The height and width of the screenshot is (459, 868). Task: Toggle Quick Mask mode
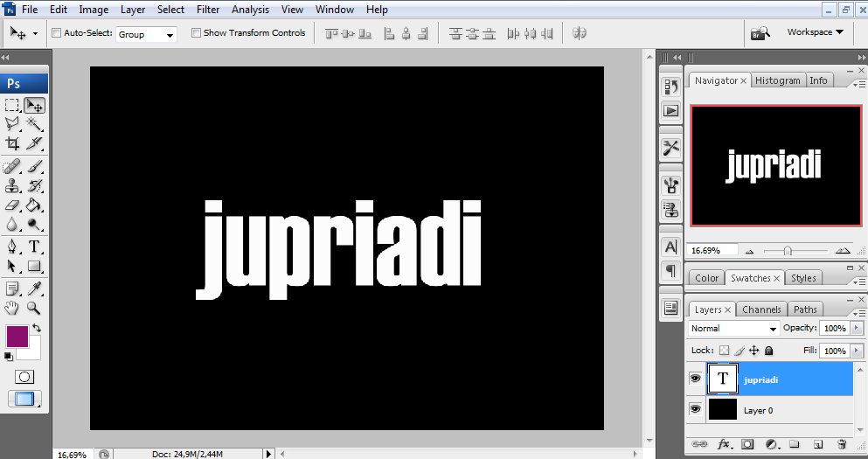[x=24, y=377]
